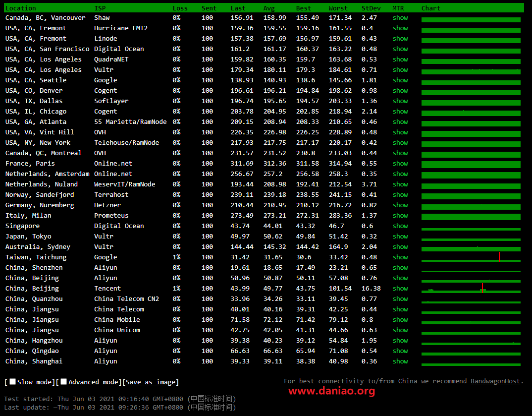Show MTR for Fremont Hurricane FMT2

pyautogui.click(x=400, y=28)
